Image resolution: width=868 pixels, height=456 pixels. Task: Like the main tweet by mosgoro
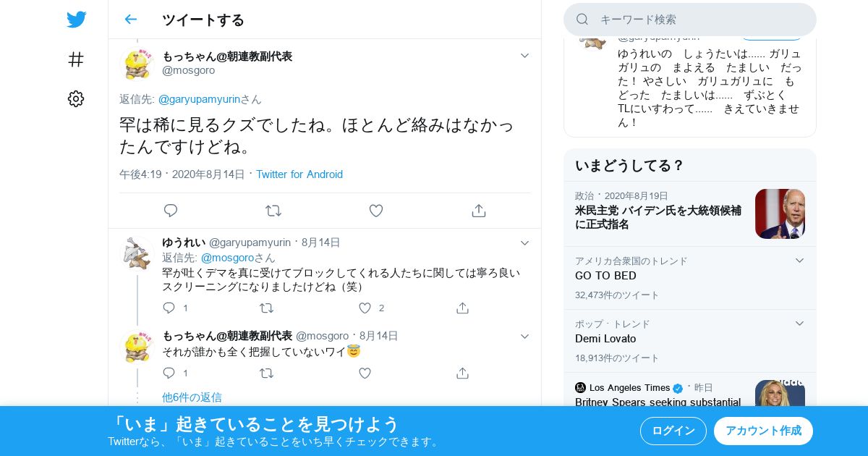coord(376,211)
